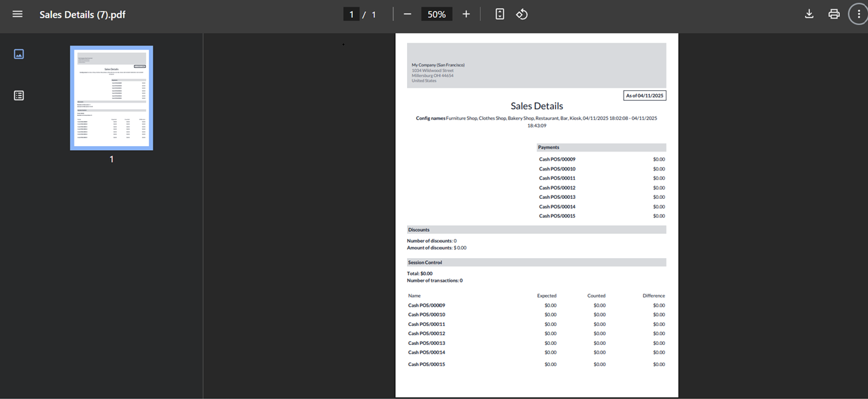Click the current page number field

tap(352, 14)
